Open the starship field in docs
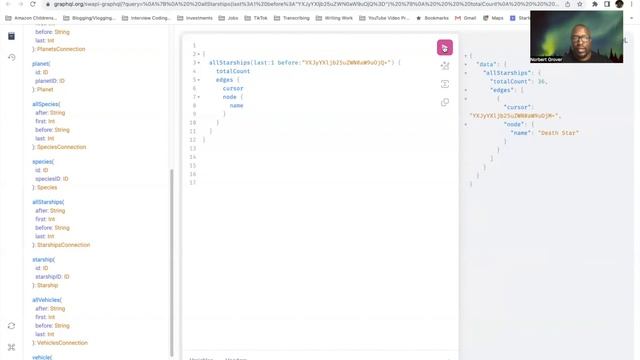Image resolution: width=640 pixels, height=360 pixels. (43, 260)
